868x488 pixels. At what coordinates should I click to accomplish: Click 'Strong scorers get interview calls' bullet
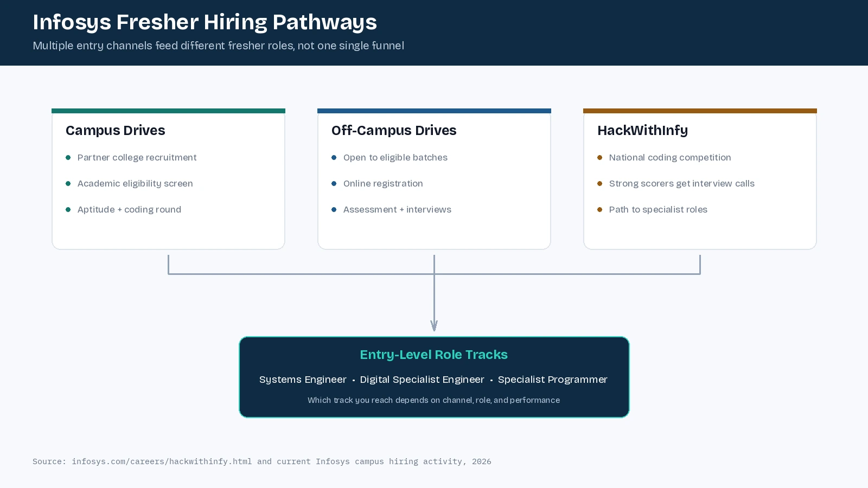click(x=681, y=183)
